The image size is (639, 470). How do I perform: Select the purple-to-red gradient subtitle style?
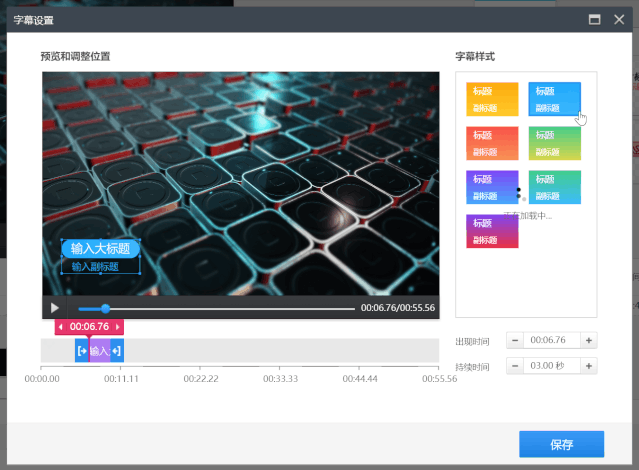pyautogui.click(x=492, y=231)
